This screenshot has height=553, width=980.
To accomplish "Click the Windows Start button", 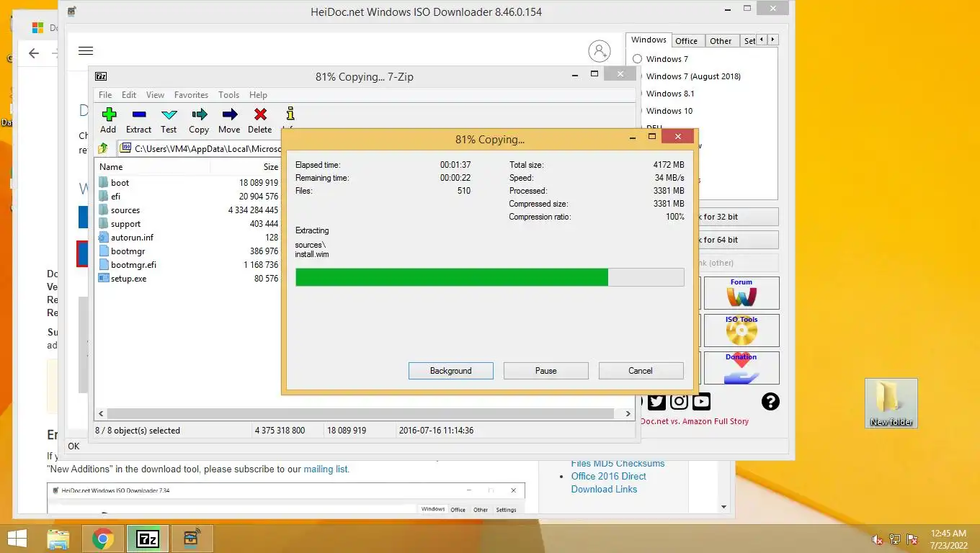I will click(17, 539).
